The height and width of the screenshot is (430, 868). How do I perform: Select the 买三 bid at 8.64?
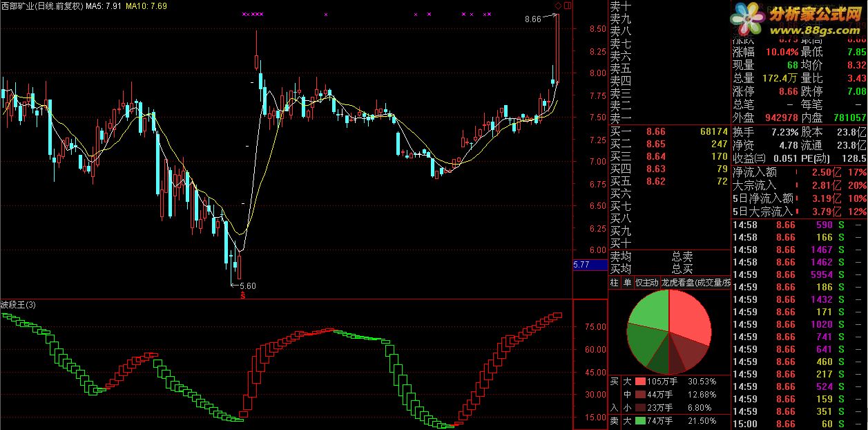pos(669,156)
